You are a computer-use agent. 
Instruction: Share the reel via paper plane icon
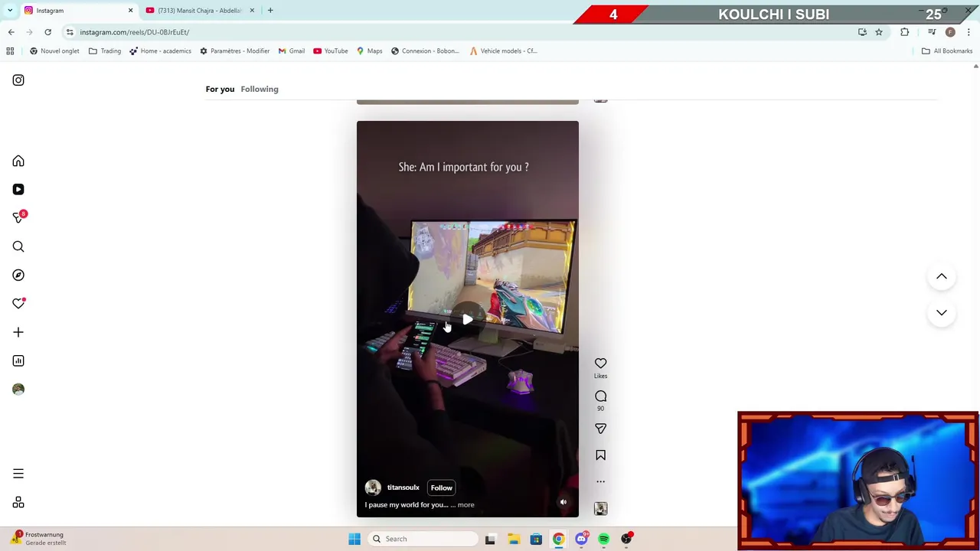(x=600, y=429)
